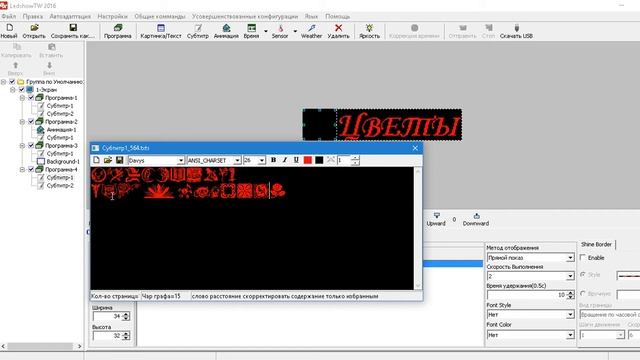Open the Файл menu
The height and width of the screenshot is (360, 640).
9,16
